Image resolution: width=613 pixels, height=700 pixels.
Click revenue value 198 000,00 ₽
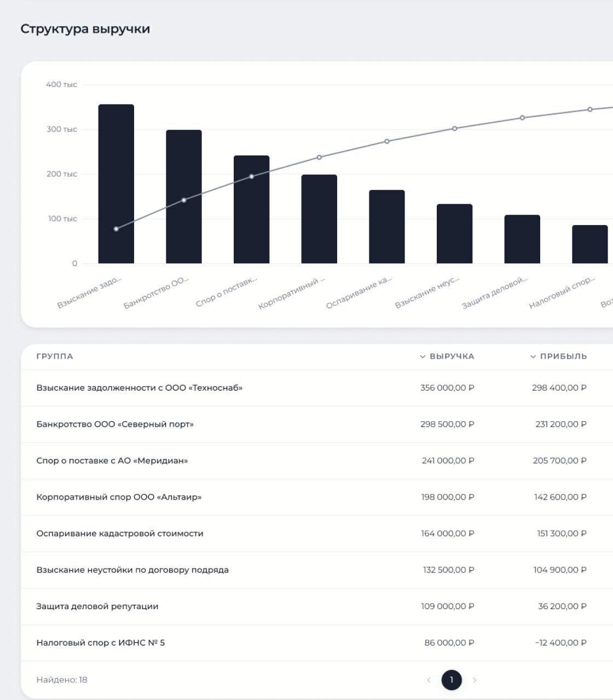pyautogui.click(x=448, y=497)
